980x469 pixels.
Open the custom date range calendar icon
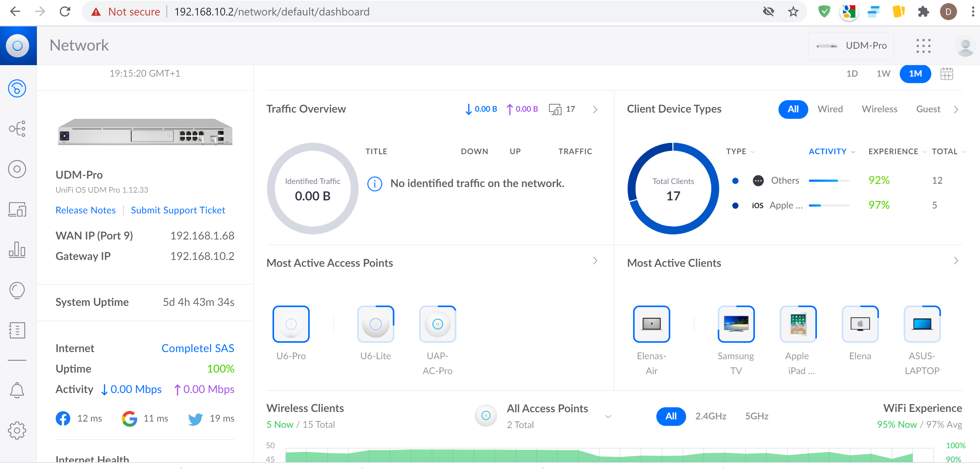point(947,74)
